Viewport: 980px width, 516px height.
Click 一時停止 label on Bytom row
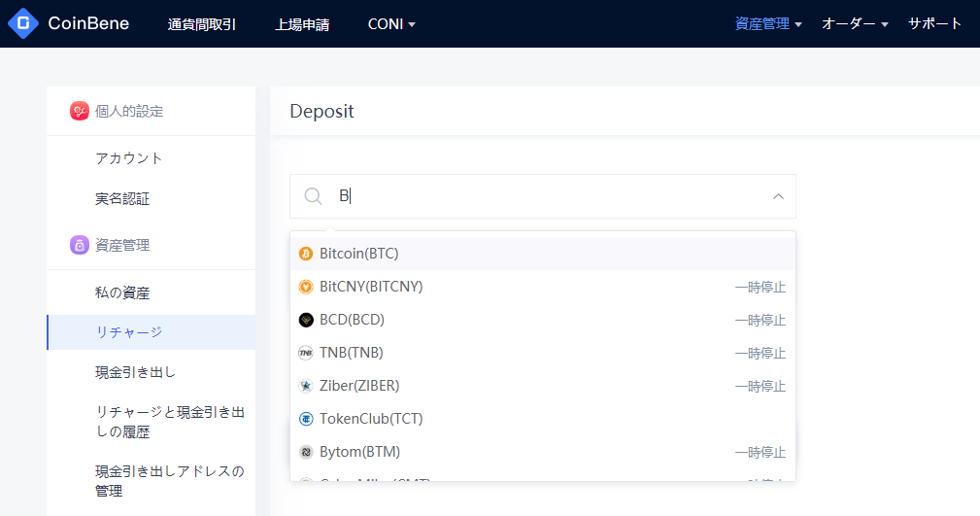(x=760, y=452)
